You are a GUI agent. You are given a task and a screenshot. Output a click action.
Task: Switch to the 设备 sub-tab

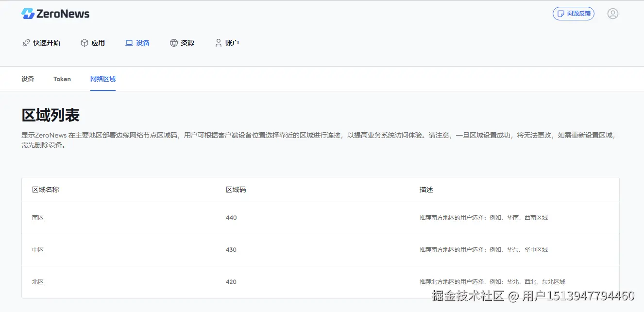(x=28, y=79)
